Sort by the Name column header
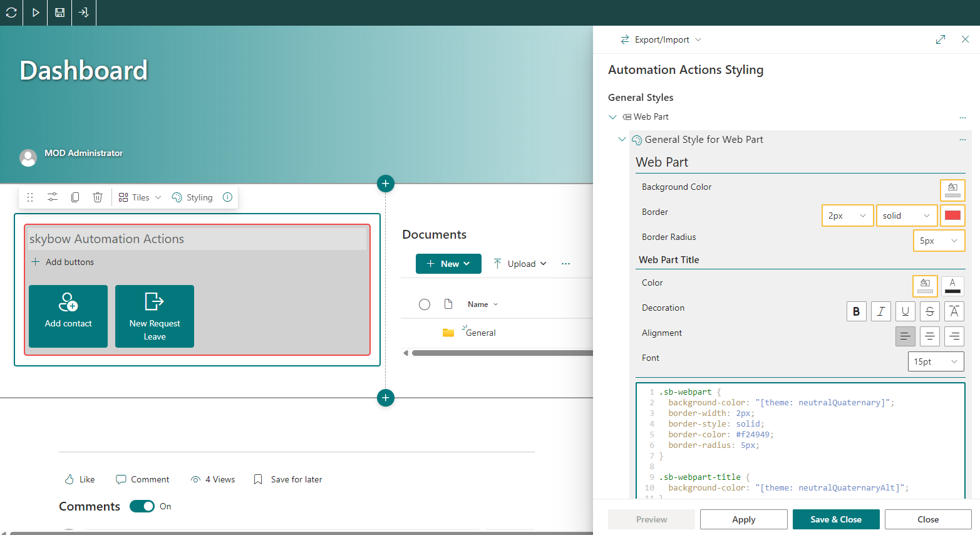 (x=483, y=304)
